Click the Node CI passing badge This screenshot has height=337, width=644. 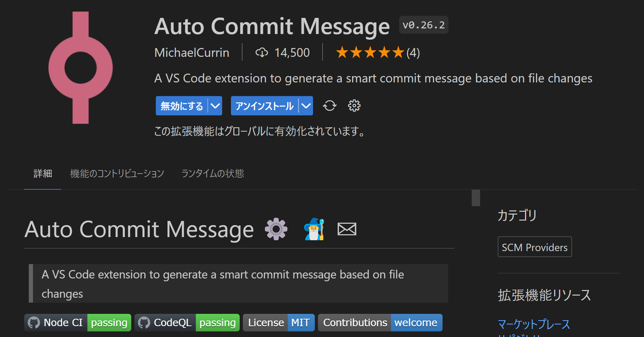[x=78, y=323]
